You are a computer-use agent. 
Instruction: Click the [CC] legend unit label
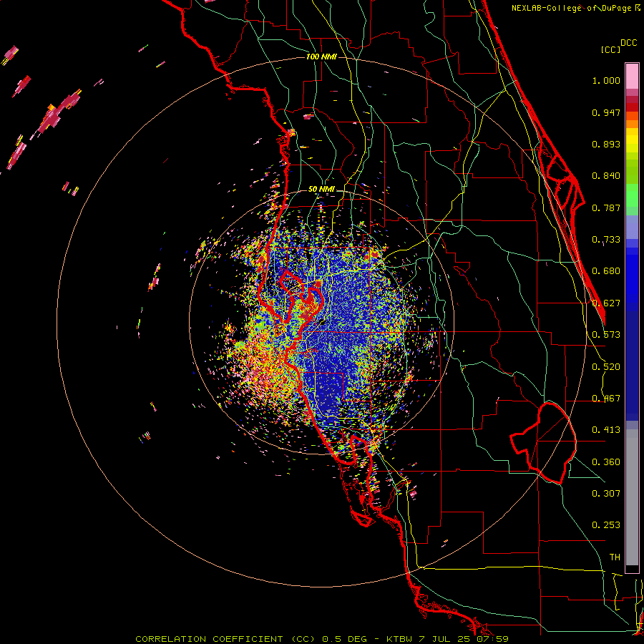(x=610, y=49)
